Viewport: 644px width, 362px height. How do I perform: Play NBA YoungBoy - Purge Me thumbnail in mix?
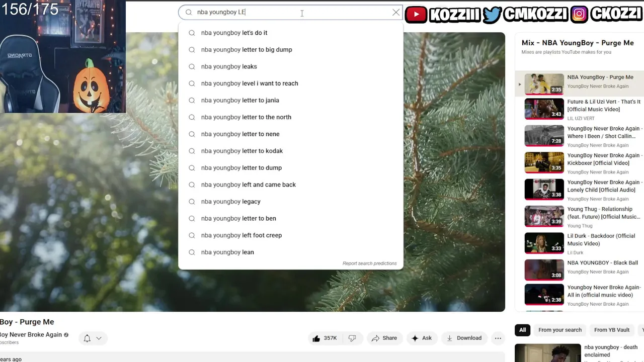544,84
